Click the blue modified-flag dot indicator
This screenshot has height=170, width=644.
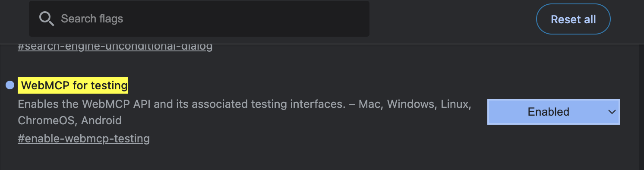(10, 85)
